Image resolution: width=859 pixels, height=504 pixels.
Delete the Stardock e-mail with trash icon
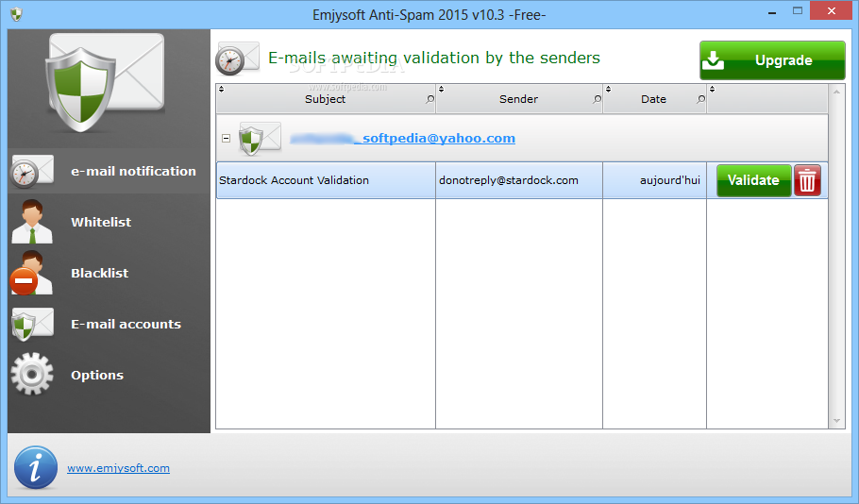(x=807, y=180)
